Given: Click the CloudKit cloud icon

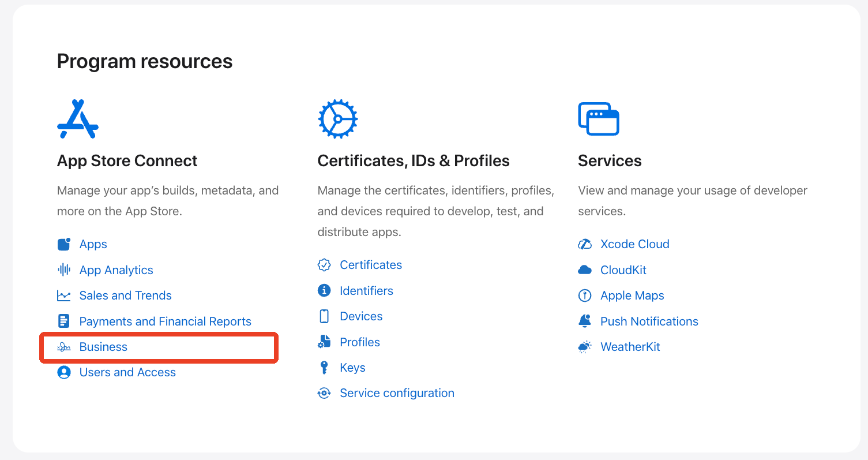Looking at the screenshot, I should 585,270.
